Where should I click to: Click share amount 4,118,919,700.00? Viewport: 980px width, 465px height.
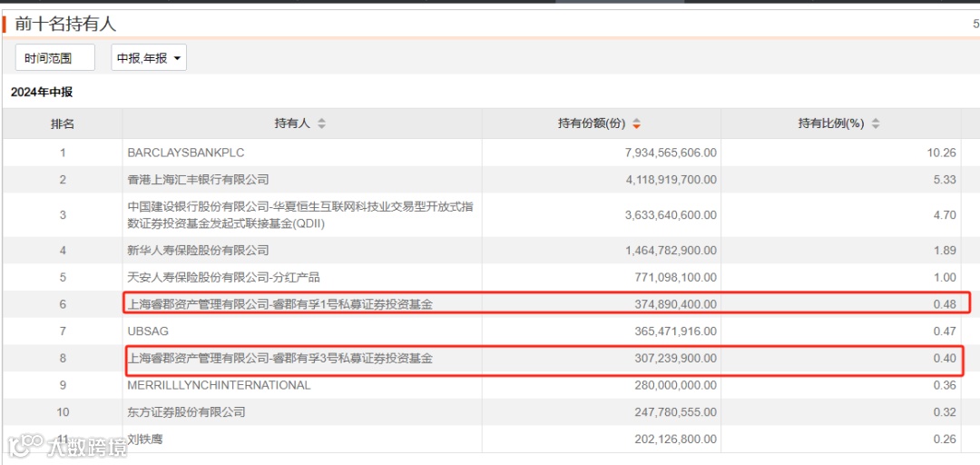point(671,180)
